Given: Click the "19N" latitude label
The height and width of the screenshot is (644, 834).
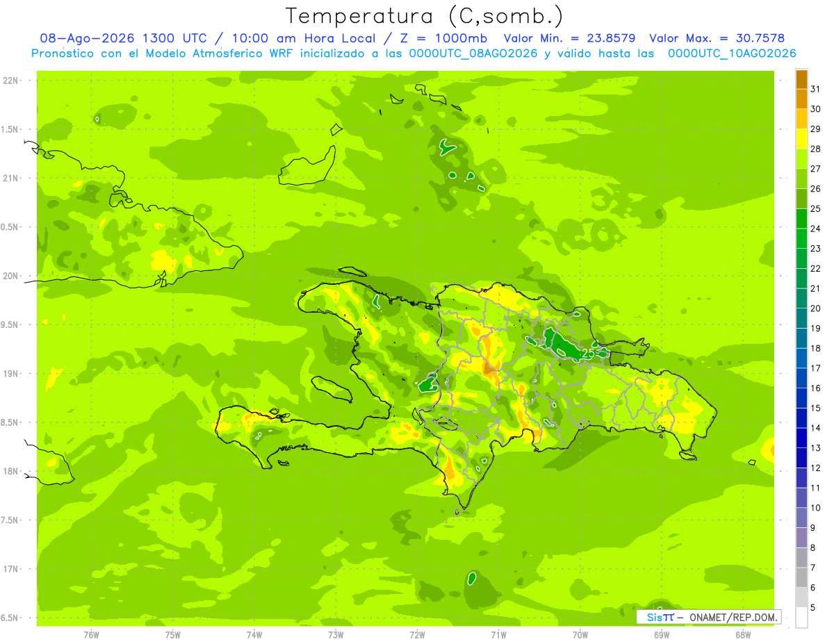Looking at the screenshot, I should click(x=10, y=373).
